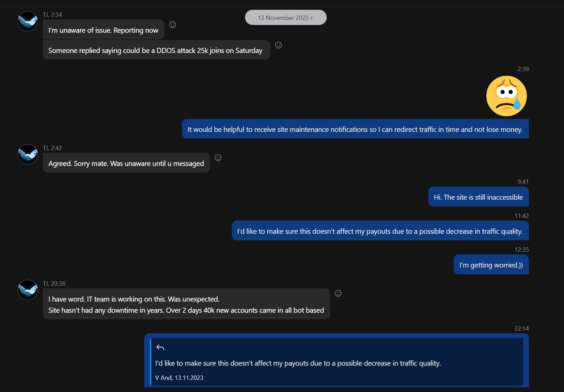Select 'Someone replied saying could be a DDOS' bubble
Screen dimensions: 564x392
[157, 50]
